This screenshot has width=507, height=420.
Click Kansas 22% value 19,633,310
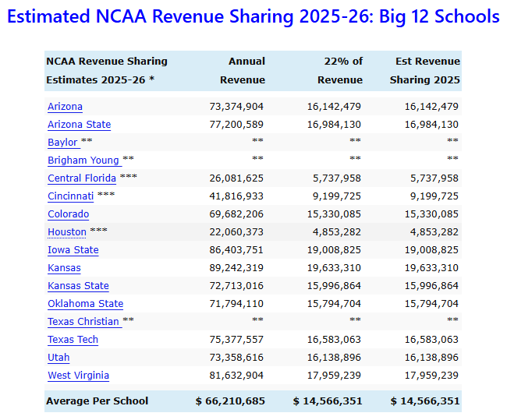[334, 268]
